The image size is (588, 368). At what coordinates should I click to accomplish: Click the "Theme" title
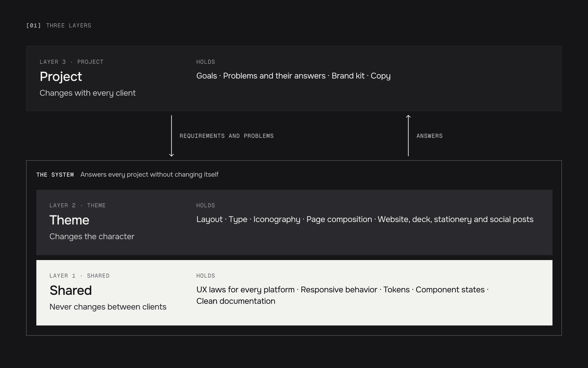[x=69, y=220]
